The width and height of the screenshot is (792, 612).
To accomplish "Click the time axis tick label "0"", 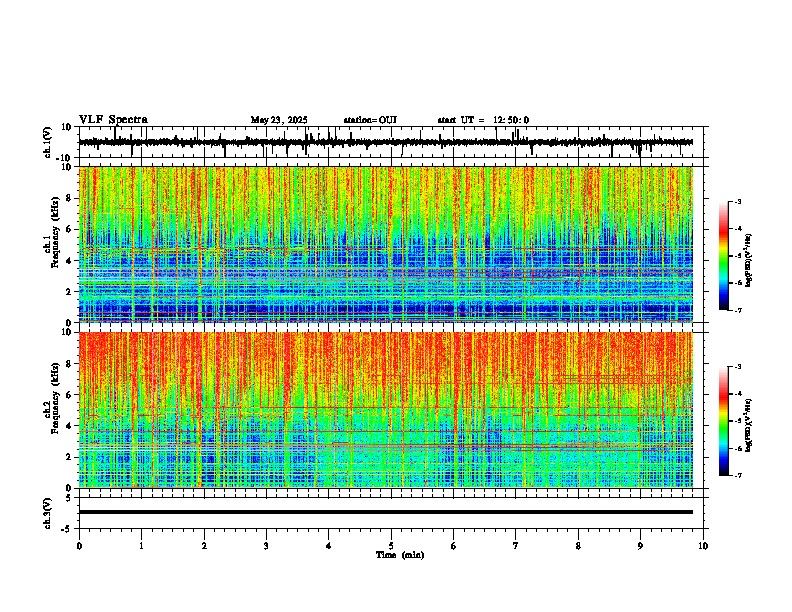I will coord(79,546).
